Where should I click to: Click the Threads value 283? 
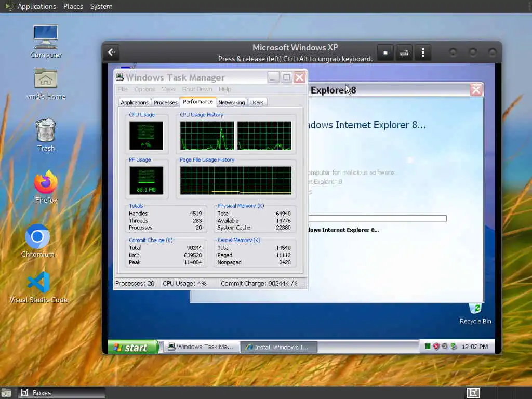pos(197,220)
